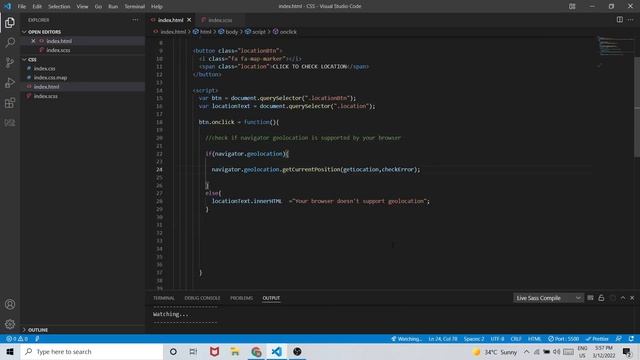Click the feedback icon in the status bar
Screen dimensions: 640x360
619,339
